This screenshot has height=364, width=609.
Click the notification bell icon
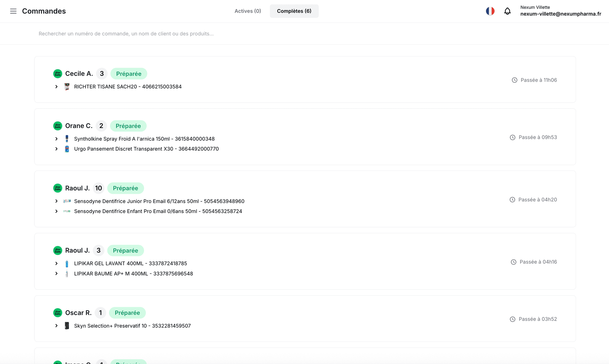(x=507, y=11)
